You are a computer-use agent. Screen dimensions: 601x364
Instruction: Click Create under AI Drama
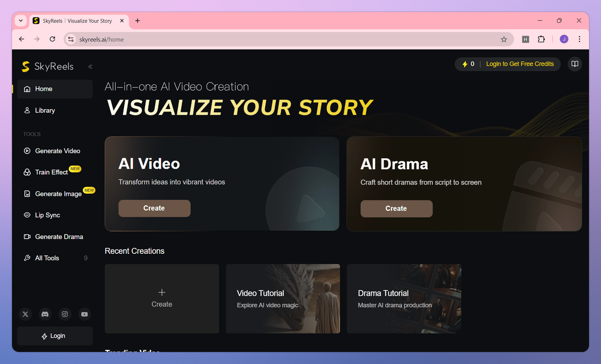click(396, 208)
